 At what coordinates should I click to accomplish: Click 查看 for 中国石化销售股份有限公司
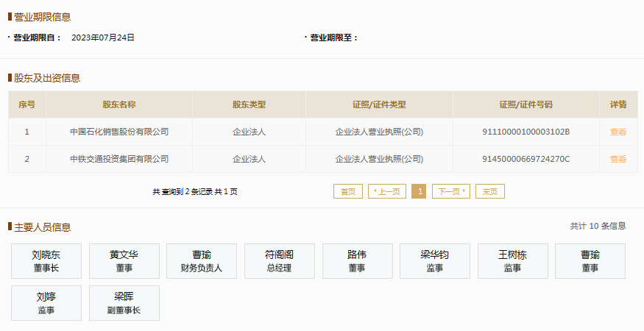click(x=618, y=132)
